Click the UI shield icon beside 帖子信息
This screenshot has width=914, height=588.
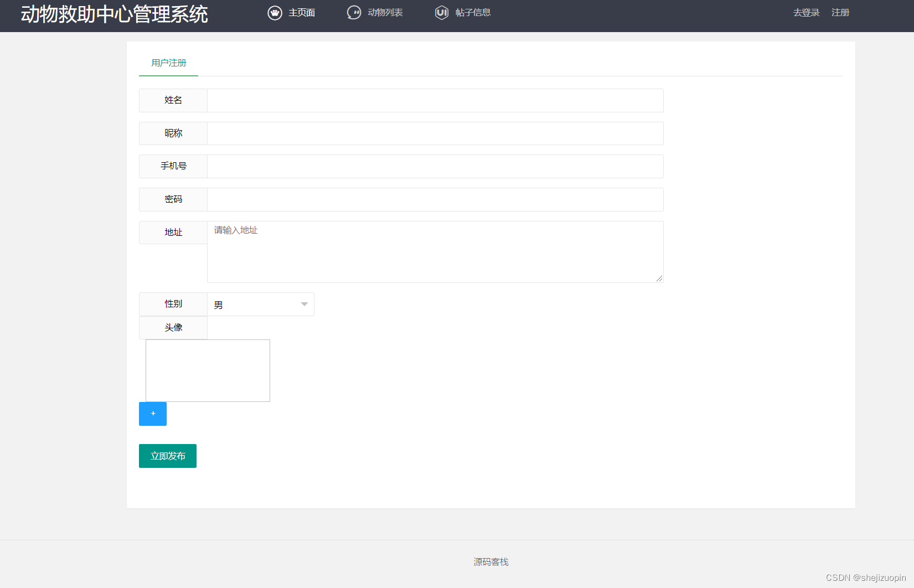point(442,13)
